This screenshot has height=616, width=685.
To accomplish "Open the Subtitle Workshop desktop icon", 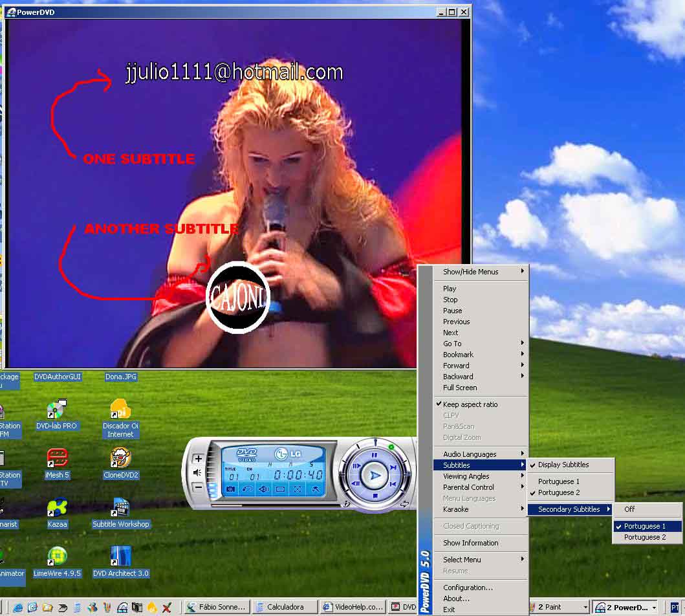I will tap(120, 513).
